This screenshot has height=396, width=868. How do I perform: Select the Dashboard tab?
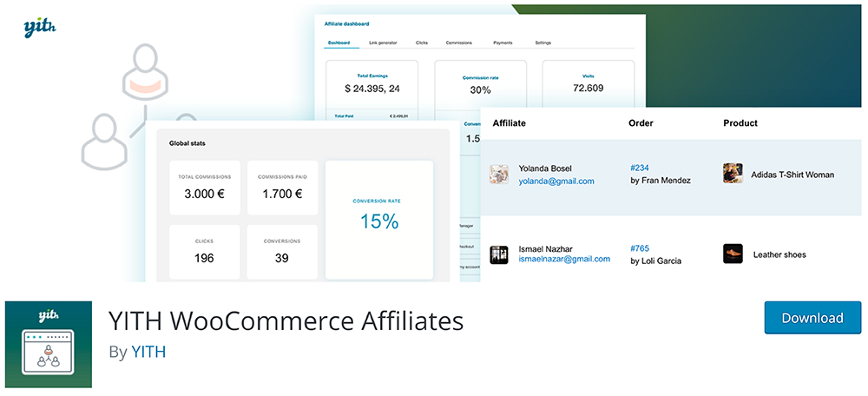[x=339, y=43]
